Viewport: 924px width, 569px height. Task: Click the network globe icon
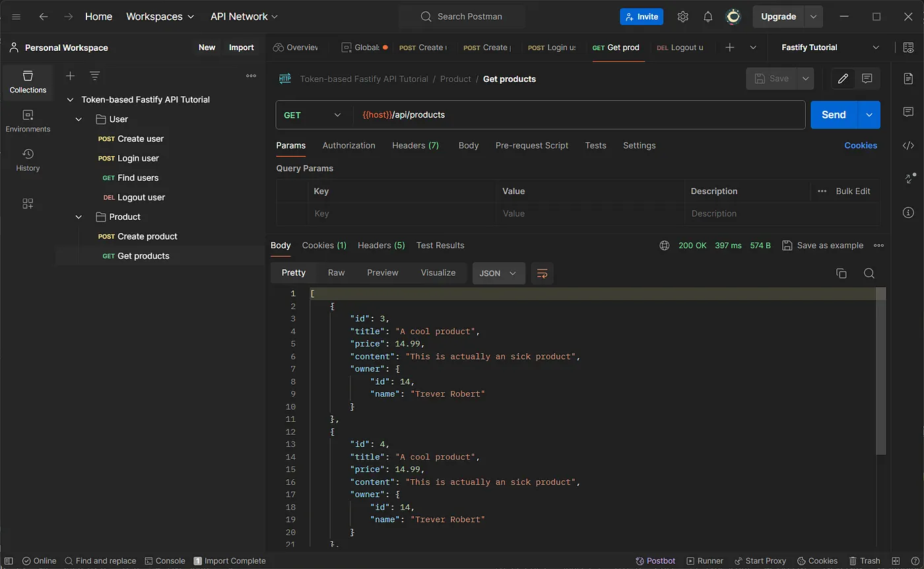pos(665,246)
